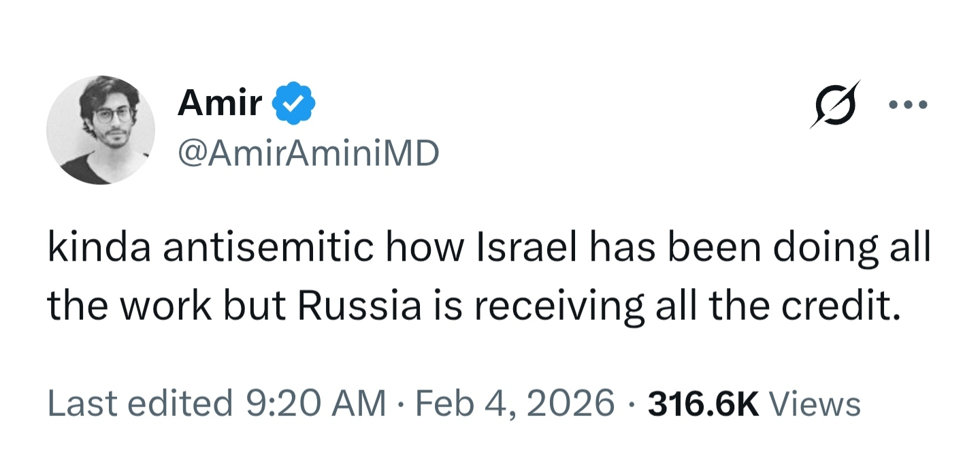The width and height of the screenshot is (980, 463).
Task: Open the three-dot more options menu
Action: click(x=908, y=106)
